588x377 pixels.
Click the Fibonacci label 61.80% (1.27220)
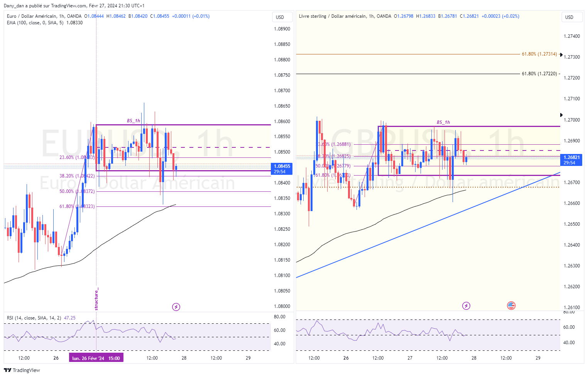(x=539, y=74)
